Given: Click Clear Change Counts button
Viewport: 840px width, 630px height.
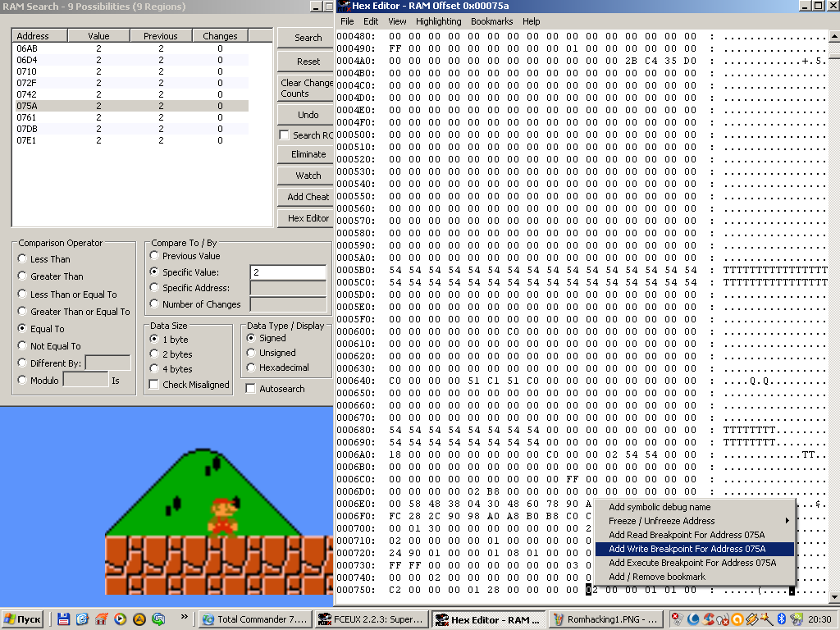Looking at the screenshot, I should 306,88.
